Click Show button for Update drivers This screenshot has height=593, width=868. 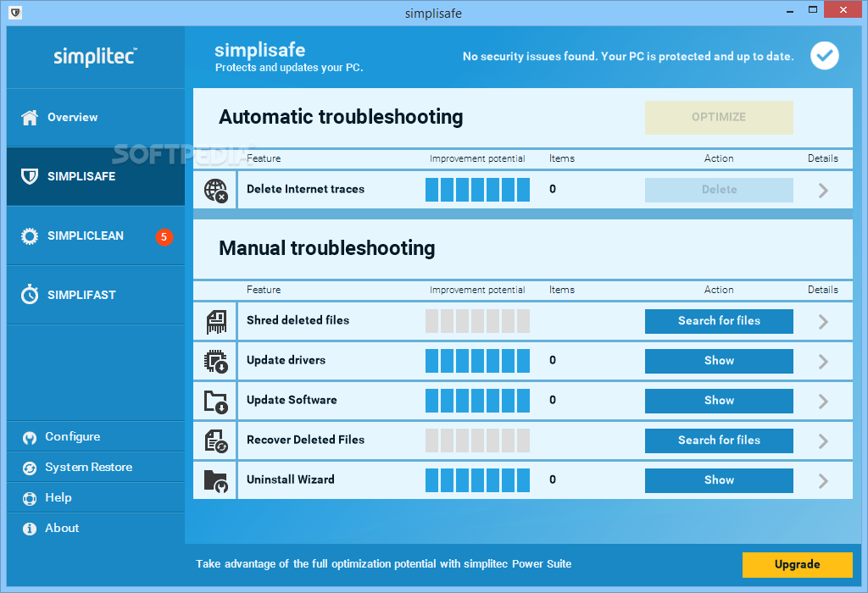pyautogui.click(x=719, y=361)
